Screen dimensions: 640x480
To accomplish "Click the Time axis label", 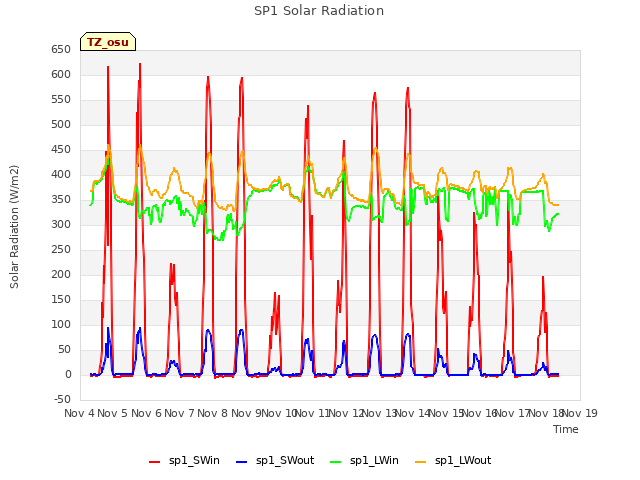I will pyautogui.click(x=566, y=429).
